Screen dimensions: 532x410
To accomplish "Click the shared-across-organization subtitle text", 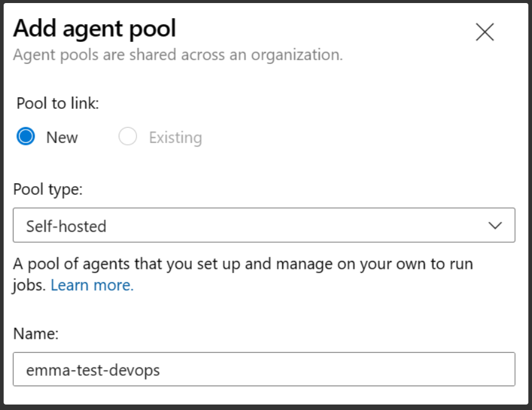I will pyautogui.click(x=178, y=55).
